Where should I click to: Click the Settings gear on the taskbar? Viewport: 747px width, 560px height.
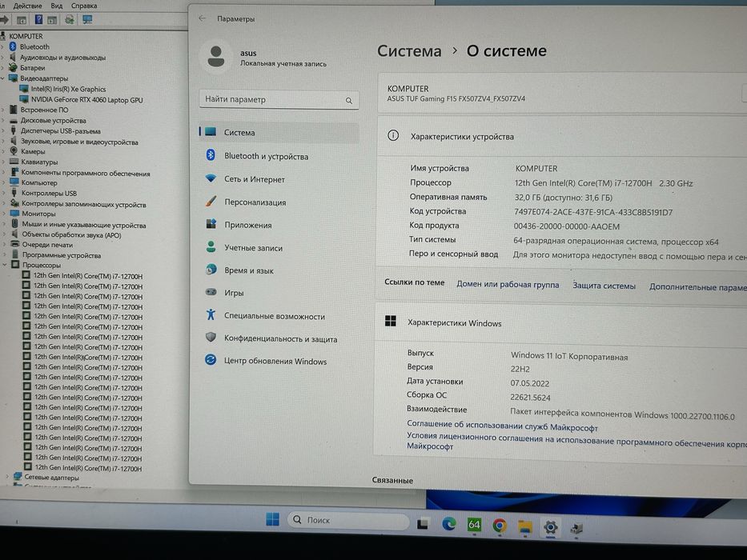pyautogui.click(x=550, y=527)
